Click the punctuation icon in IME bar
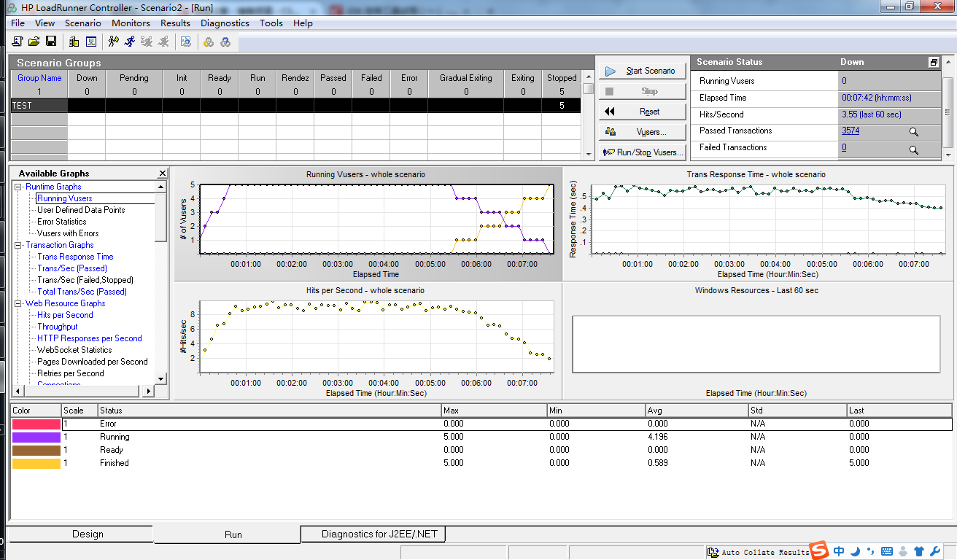Image resolution: width=957 pixels, height=560 pixels. click(871, 552)
